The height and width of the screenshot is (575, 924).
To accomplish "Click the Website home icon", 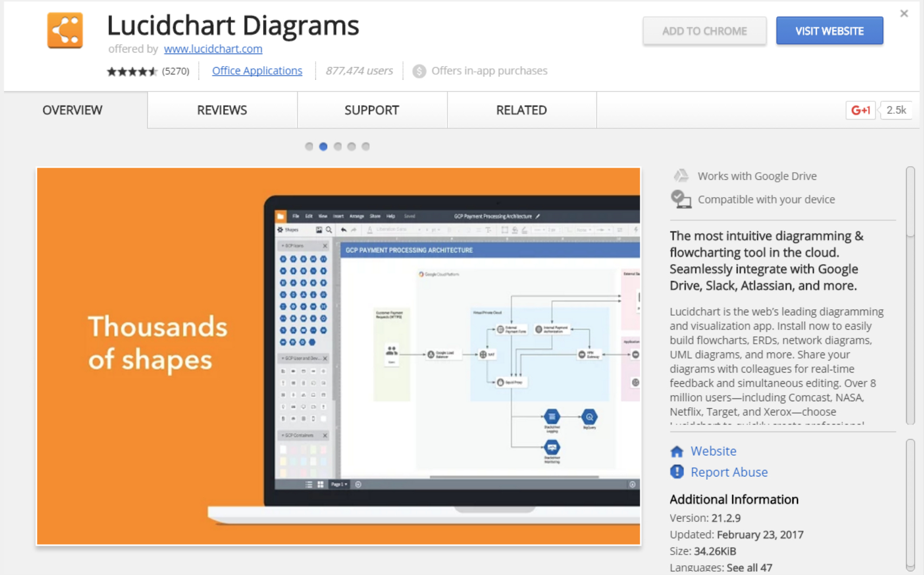I will [677, 451].
